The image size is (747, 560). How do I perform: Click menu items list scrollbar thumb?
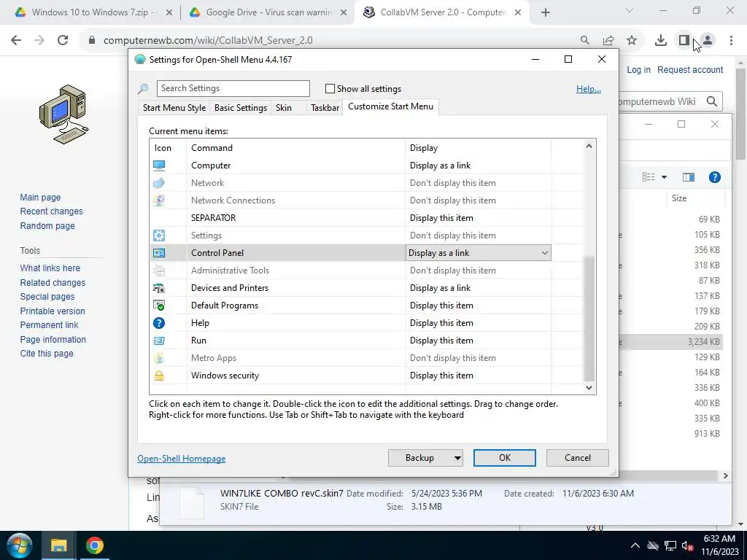tap(589, 318)
